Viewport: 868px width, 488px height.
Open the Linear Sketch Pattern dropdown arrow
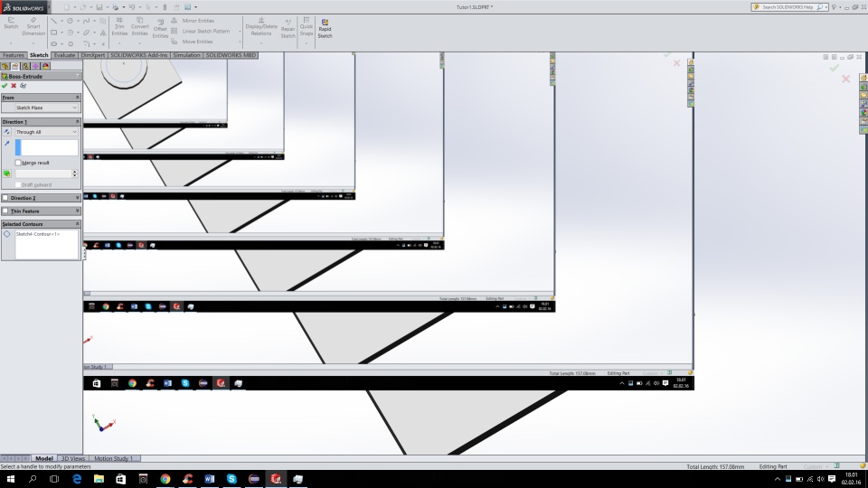pos(240,31)
